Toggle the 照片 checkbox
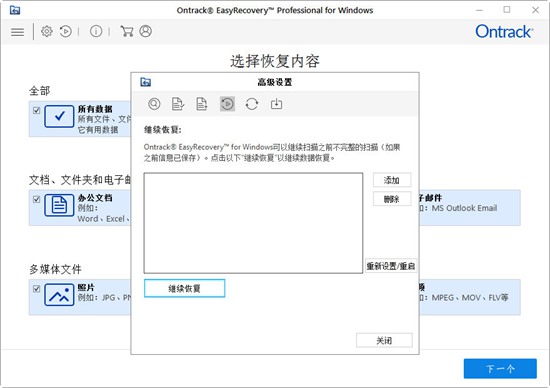This screenshot has width=550, height=388. click(36, 289)
